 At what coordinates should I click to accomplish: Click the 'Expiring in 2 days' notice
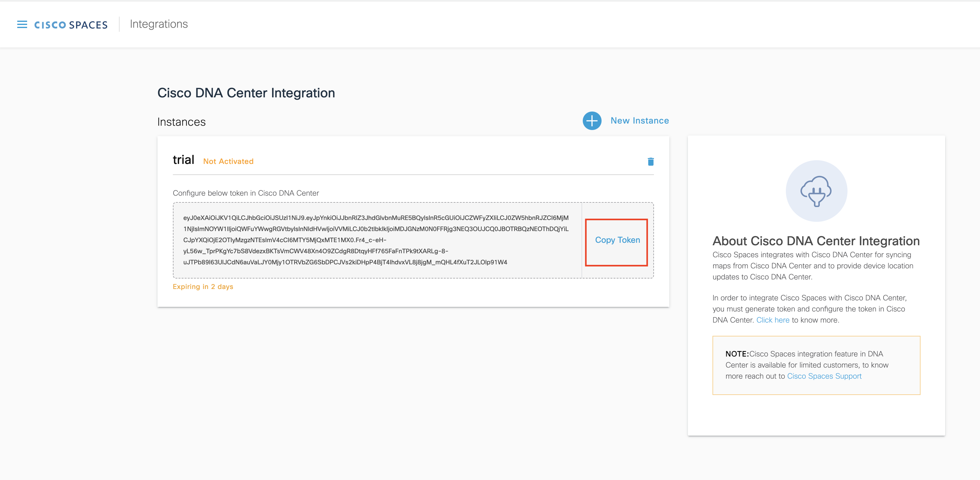(x=203, y=287)
